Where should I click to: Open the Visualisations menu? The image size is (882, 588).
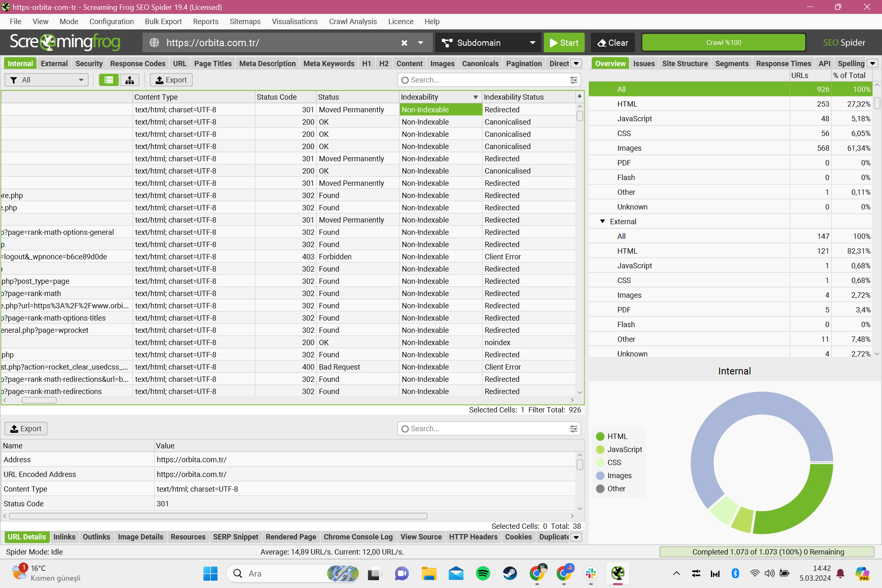pos(295,22)
